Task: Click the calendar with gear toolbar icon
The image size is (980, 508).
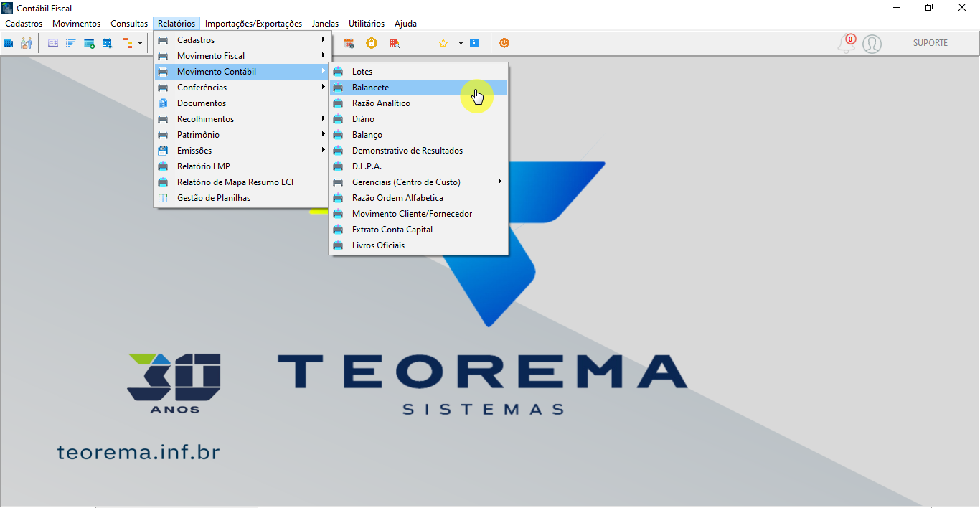Action: coord(349,43)
